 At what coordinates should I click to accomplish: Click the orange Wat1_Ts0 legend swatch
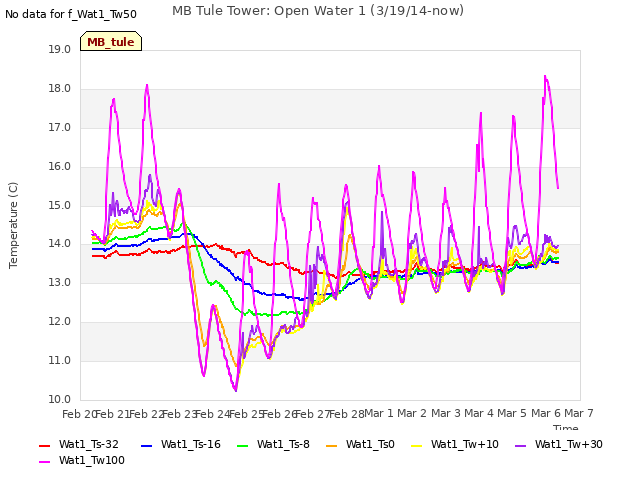point(332,446)
